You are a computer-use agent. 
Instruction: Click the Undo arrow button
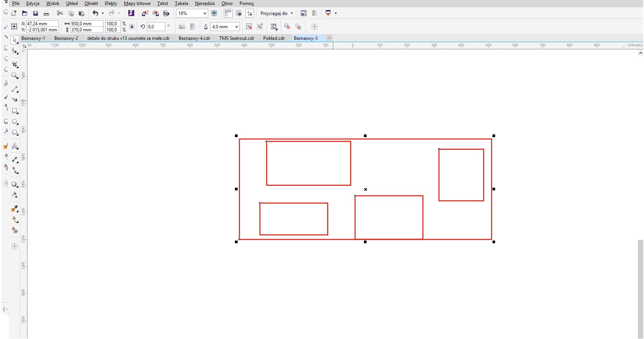(95, 13)
